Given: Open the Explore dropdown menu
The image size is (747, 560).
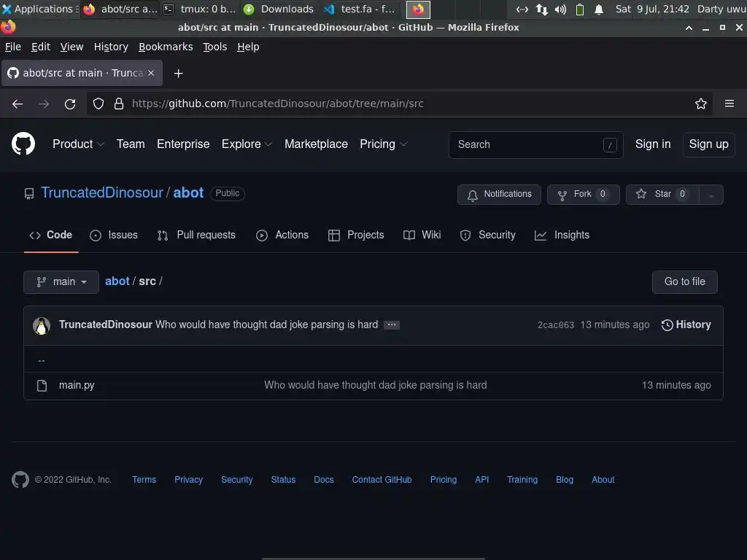Looking at the screenshot, I should pos(247,144).
